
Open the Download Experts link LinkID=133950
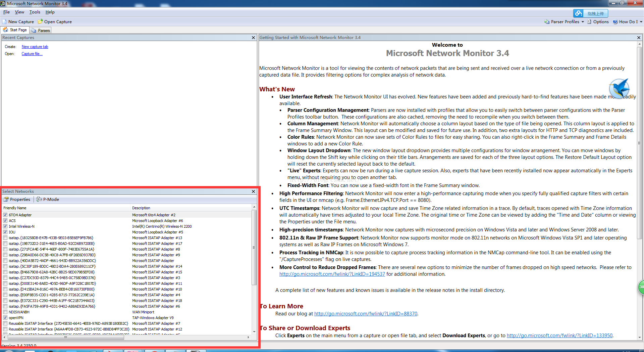click(559, 336)
